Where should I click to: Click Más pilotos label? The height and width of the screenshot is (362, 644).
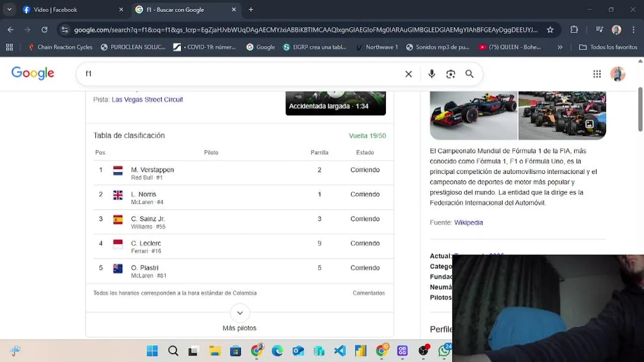click(239, 328)
